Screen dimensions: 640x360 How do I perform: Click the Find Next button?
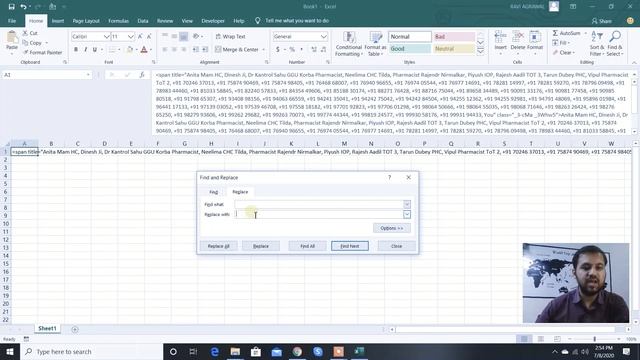[350, 246]
